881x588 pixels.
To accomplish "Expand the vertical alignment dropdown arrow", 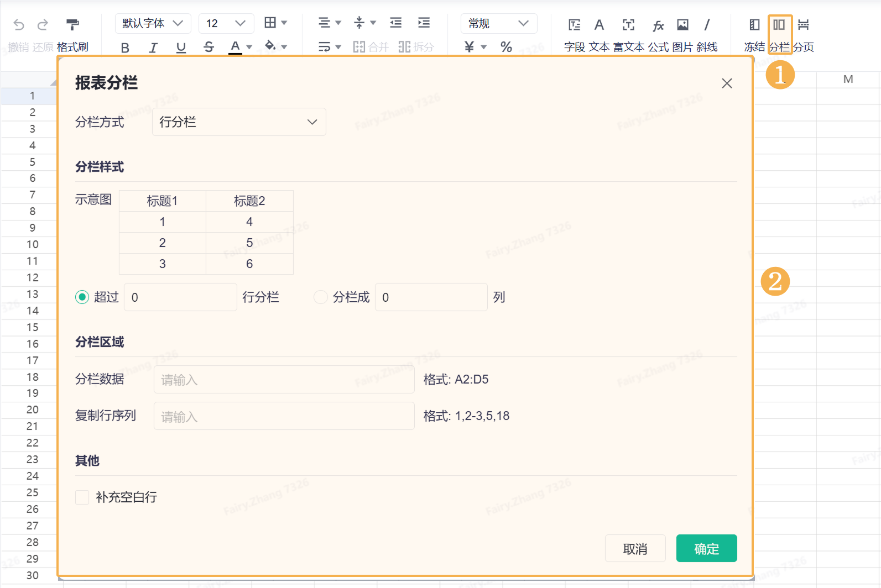I will tap(373, 23).
